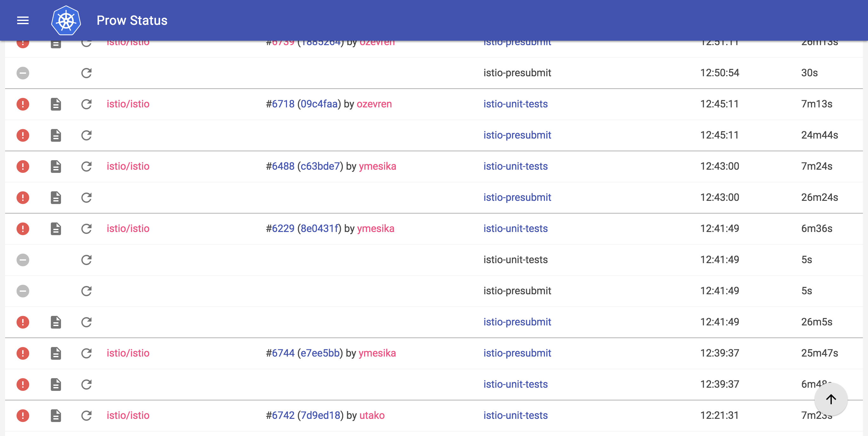Open istio-presubmit job lasting 26m5s
868x436 pixels.
pos(517,322)
